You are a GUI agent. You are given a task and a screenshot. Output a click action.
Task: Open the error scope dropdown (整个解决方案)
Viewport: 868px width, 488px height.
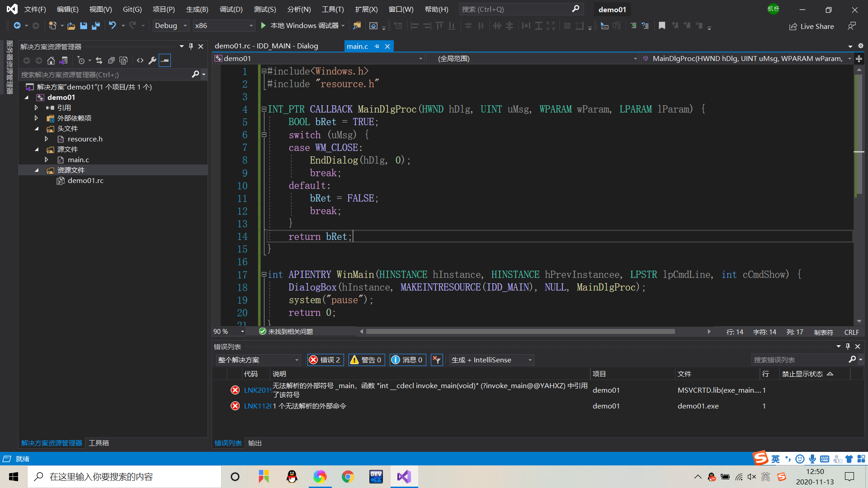tap(258, 360)
